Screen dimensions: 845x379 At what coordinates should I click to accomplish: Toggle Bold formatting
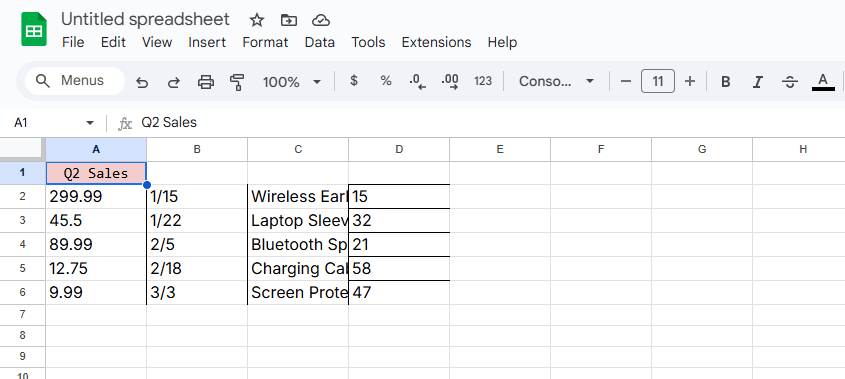pyautogui.click(x=726, y=82)
